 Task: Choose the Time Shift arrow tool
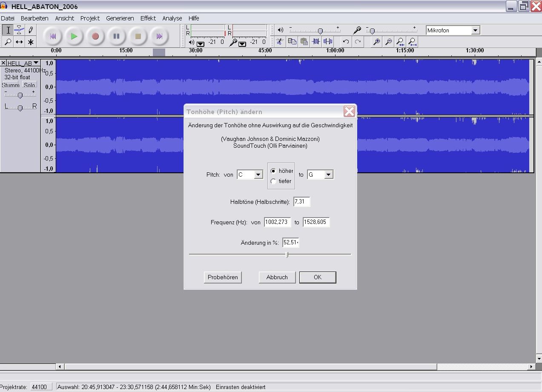pos(19,42)
